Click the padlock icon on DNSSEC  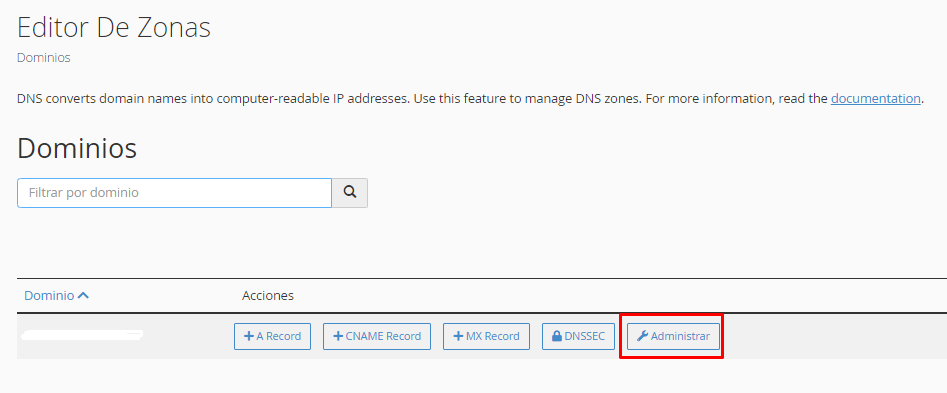click(x=557, y=336)
